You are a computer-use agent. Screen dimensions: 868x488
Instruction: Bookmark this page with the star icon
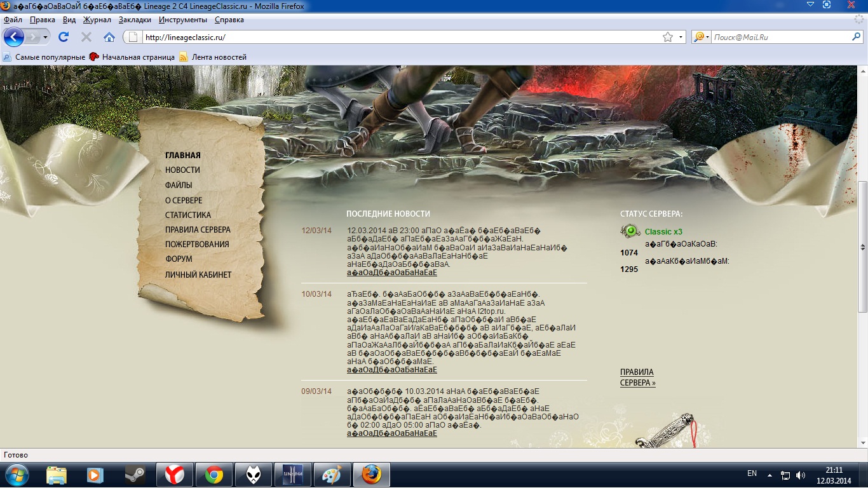[x=668, y=37]
